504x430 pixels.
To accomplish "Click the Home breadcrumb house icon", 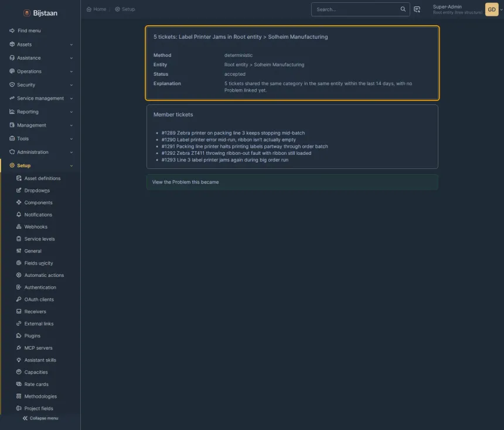I will (x=89, y=9).
